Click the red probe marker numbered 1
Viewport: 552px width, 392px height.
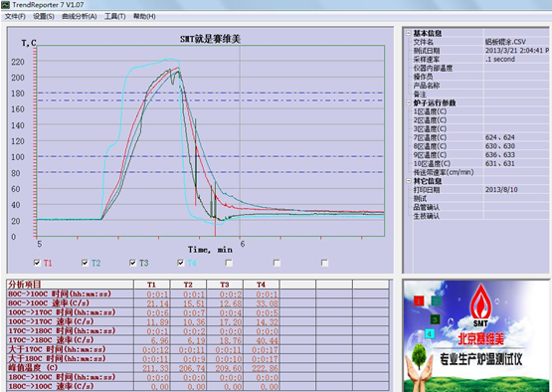click(x=418, y=301)
